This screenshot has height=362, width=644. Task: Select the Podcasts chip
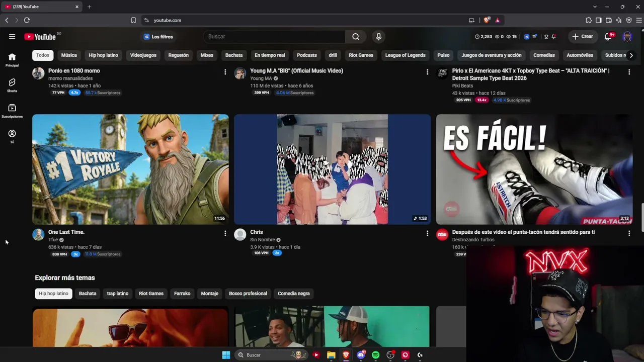(x=307, y=55)
